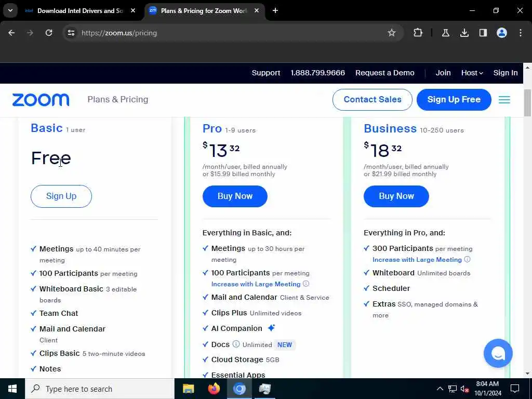Click 'Clips Plus' feature in Pro
The image size is (532, 399).
pos(229,313)
